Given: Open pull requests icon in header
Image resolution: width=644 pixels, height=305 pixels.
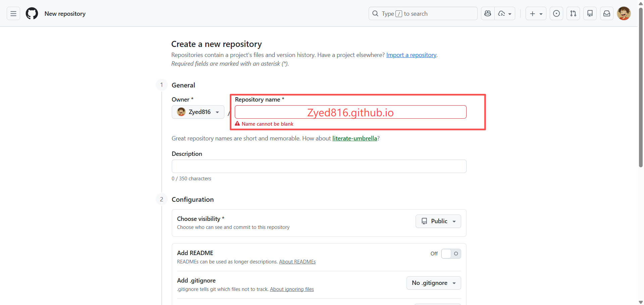Looking at the screenshot, I should [573, 13].
